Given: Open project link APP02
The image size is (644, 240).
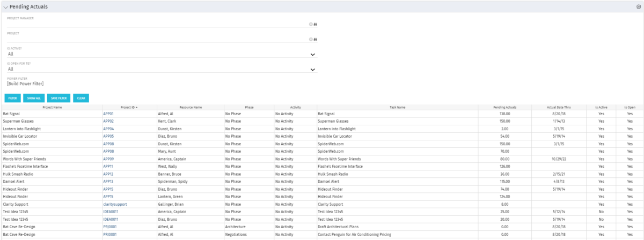Looking at the screenshot, I should tap(108, 122).
